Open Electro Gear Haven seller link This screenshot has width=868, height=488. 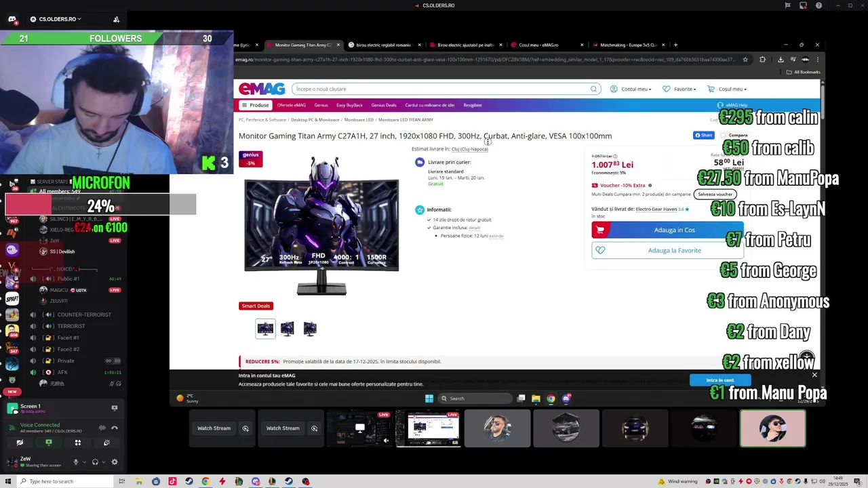pyautogui.click(x=656, y=209)
